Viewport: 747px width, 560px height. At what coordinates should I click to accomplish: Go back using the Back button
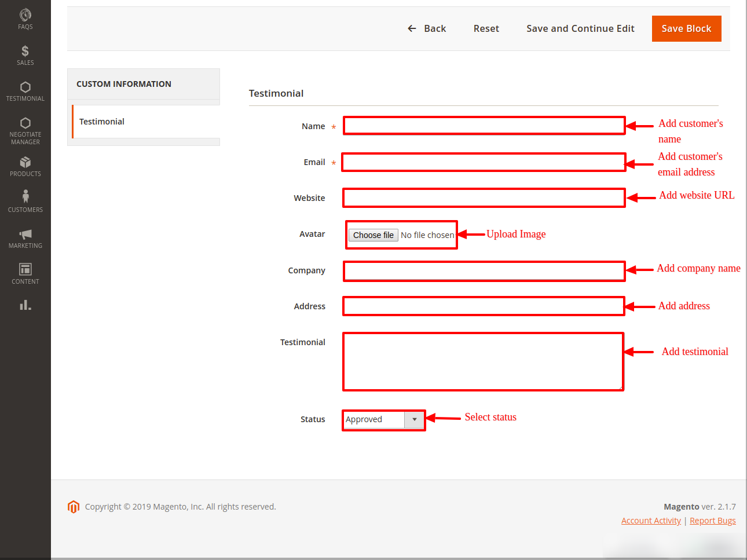(x=427, y=28)
